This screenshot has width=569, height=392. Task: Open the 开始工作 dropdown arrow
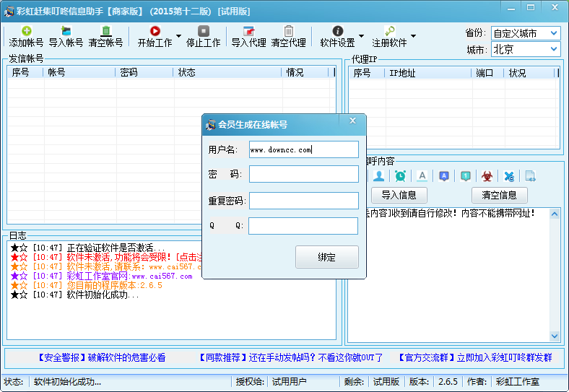click(178, 36)
